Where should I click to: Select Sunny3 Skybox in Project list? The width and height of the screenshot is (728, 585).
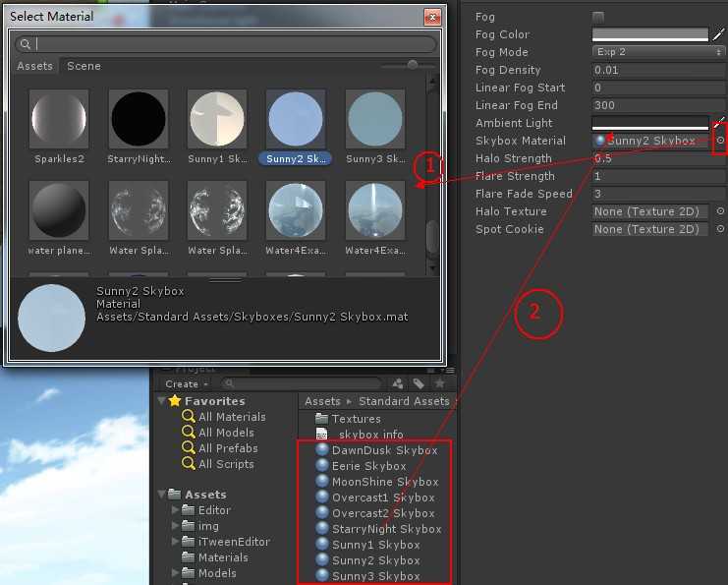point(367,576)
